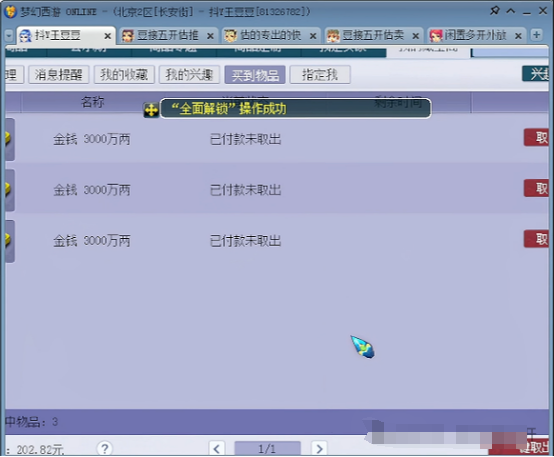The height and width of the screenshot is (457, 554).
Task: Click the 1/1 page indicator
Action: pos(267,449)
